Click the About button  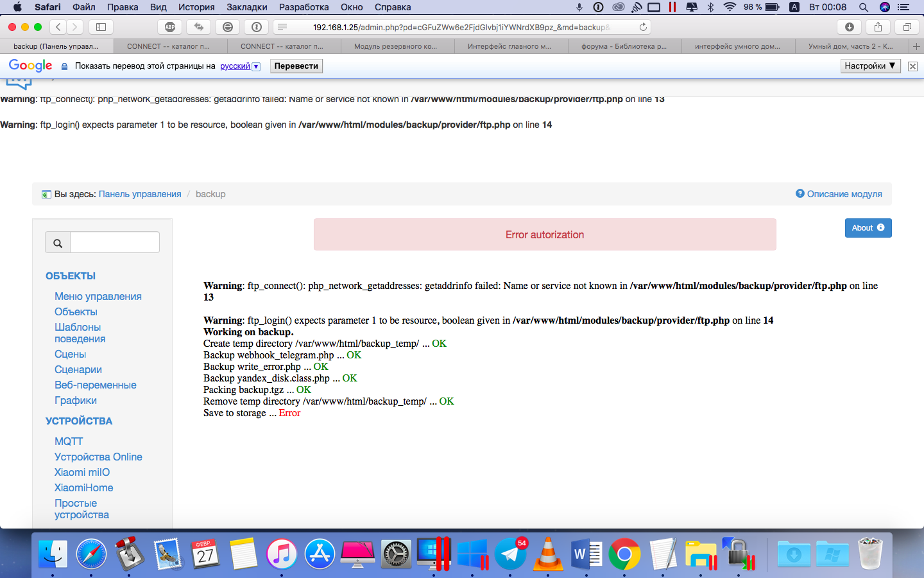pyautogui.click(x=868, y=228)
